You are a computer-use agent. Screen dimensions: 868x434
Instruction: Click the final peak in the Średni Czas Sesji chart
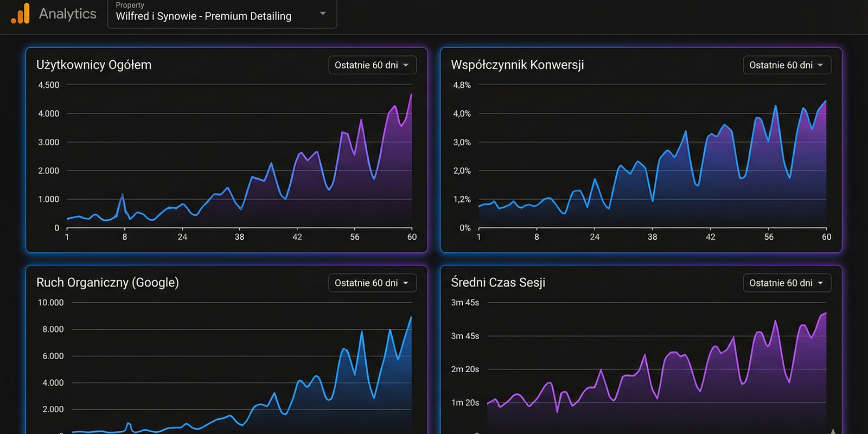825,314
